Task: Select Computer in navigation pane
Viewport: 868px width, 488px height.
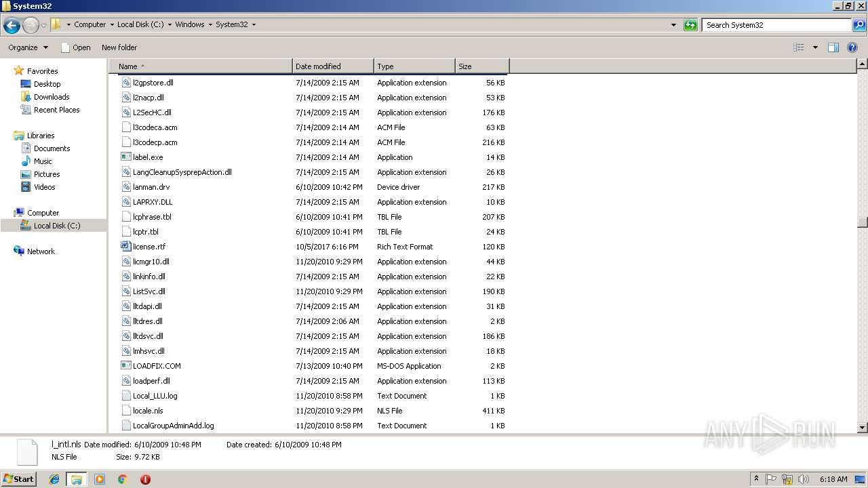Action: pyautogui.click(x=43, y=213)
